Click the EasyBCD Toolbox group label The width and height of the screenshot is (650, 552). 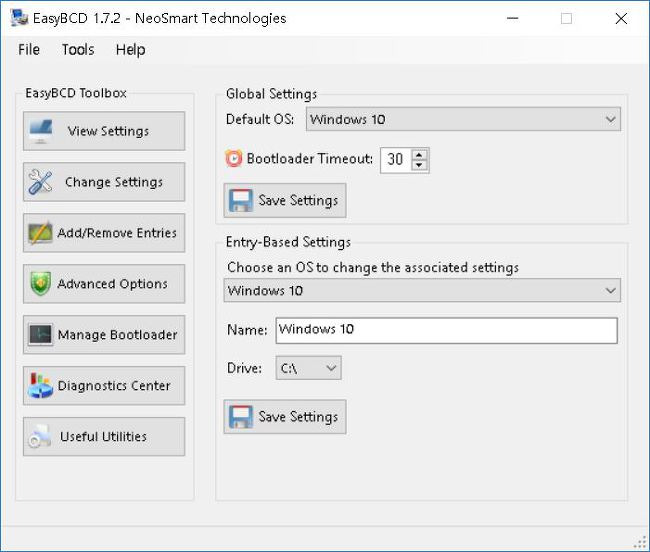point(76,93)
